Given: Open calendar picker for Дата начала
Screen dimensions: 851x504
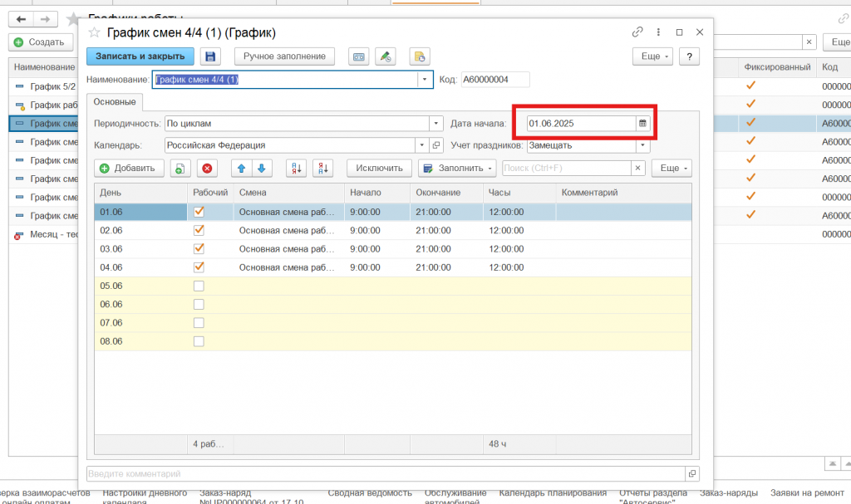Looking at the screenshot, I should (x=642, y=123).
